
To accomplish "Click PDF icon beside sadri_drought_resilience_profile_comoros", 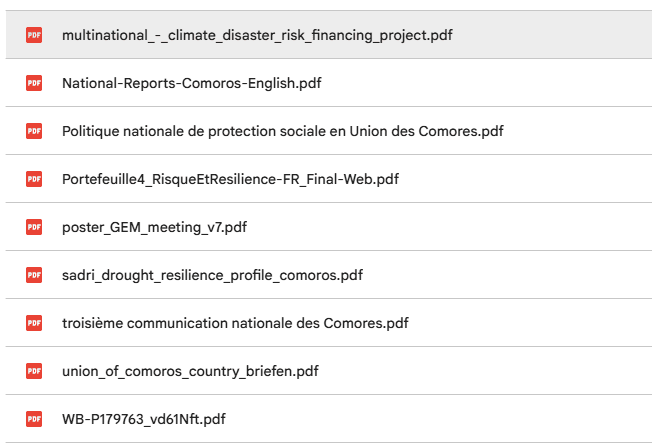I will 34,275.
